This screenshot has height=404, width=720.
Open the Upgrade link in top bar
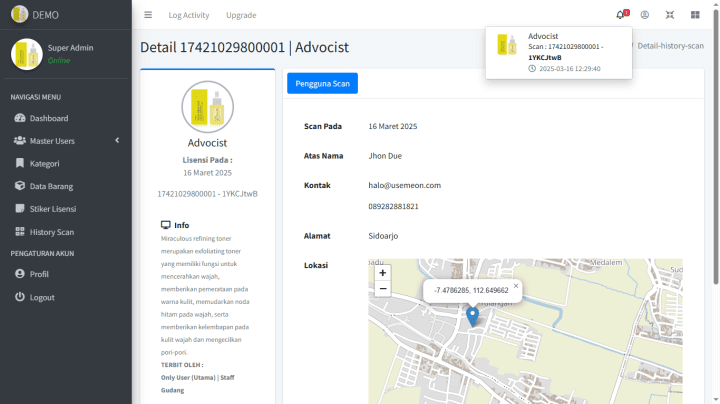241,15
